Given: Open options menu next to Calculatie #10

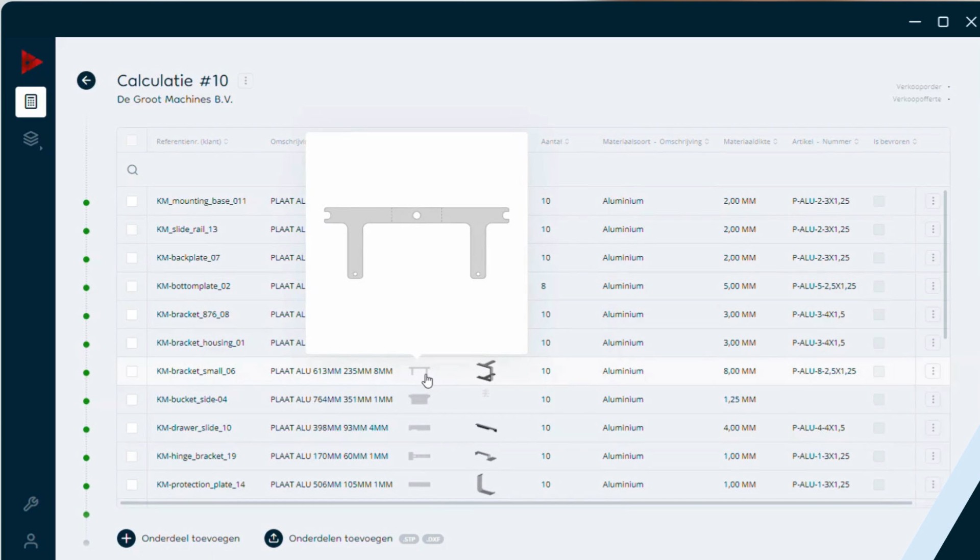Looking at the screenshot, I should pyautogui.click(x=246, y=81).
